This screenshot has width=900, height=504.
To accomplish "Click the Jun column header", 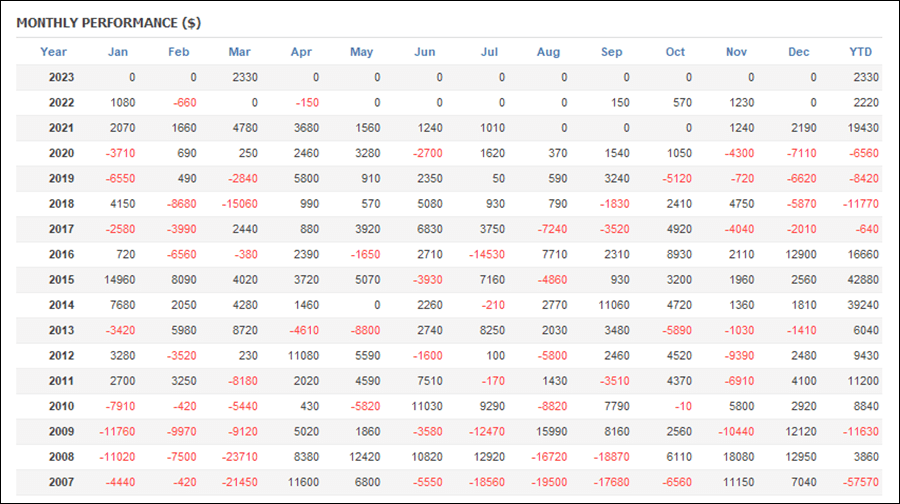I will pyautogui.click(x=425, y=52).
